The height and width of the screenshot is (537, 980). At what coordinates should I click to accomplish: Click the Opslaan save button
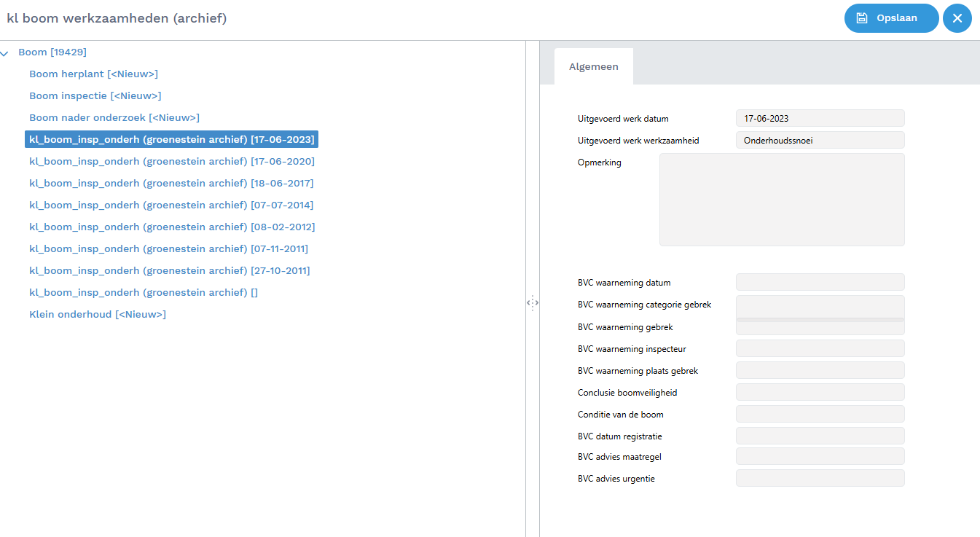click(x=891, y=18)
